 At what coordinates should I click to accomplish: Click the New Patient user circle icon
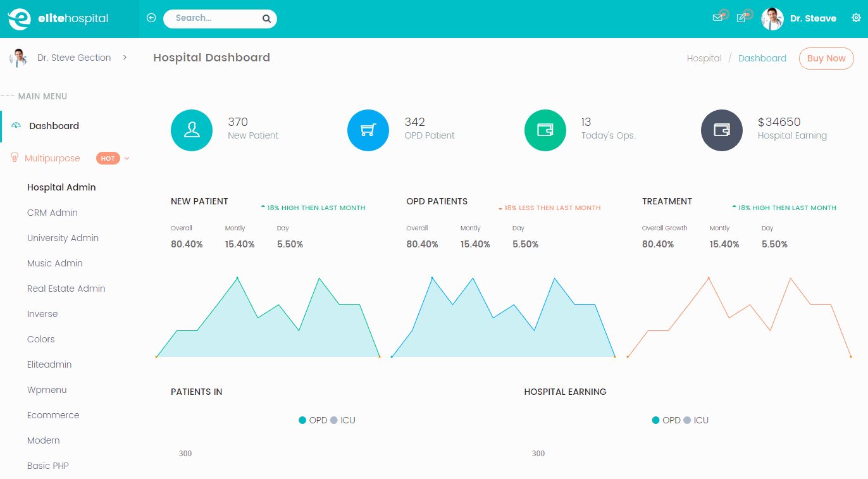click(x=192, y=130)
